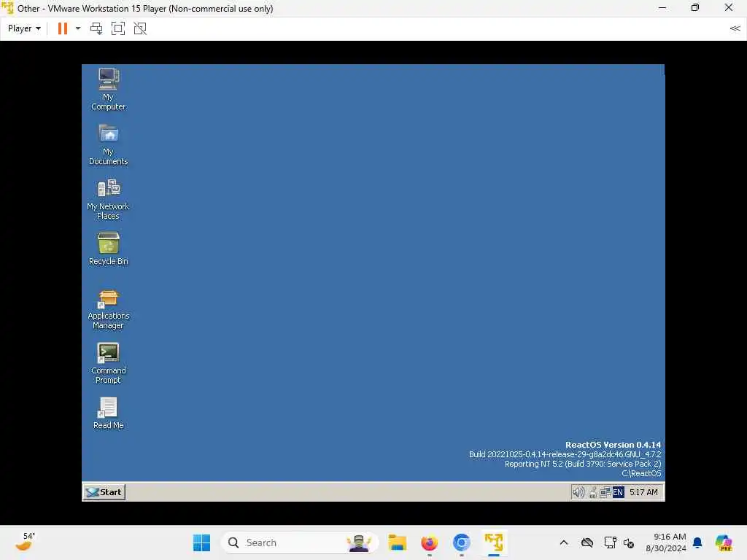Select the My Documents desktop icon
Viewport: 747px width, 560px height.
108,144
